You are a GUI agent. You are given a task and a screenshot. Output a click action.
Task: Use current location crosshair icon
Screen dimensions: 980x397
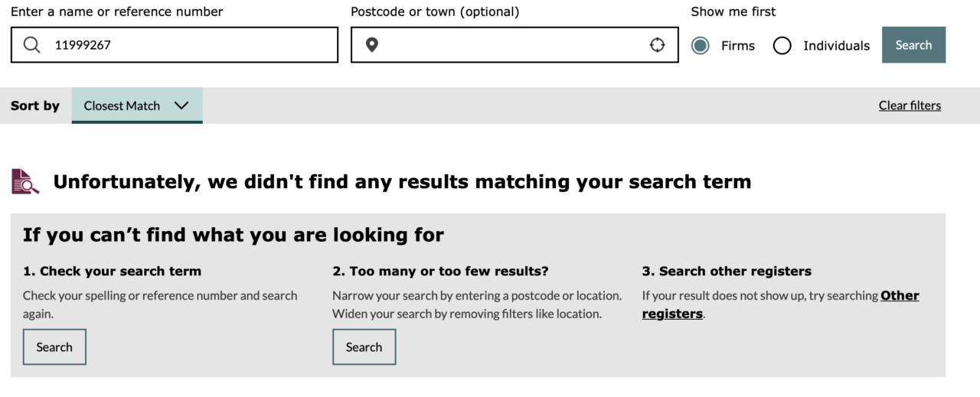coord(657,45)
